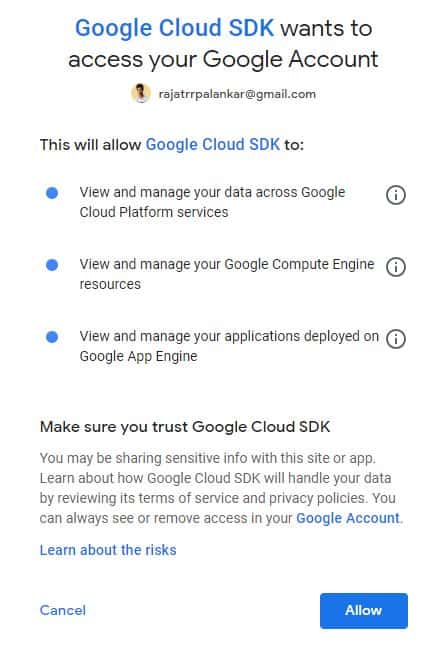Screen dimensions: 442x649
Task: Show info for Compute Engine resources permission
Action: pyautogui.click(x=396, y=267)
